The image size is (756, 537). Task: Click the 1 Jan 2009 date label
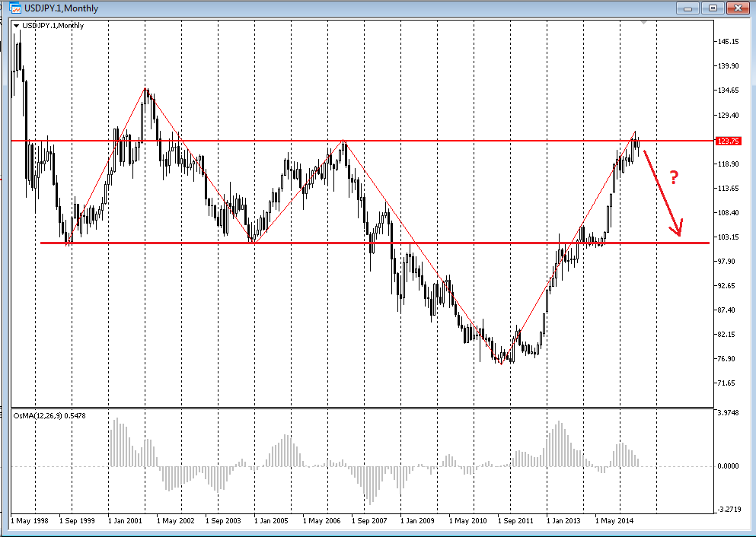tap(417, 520)
